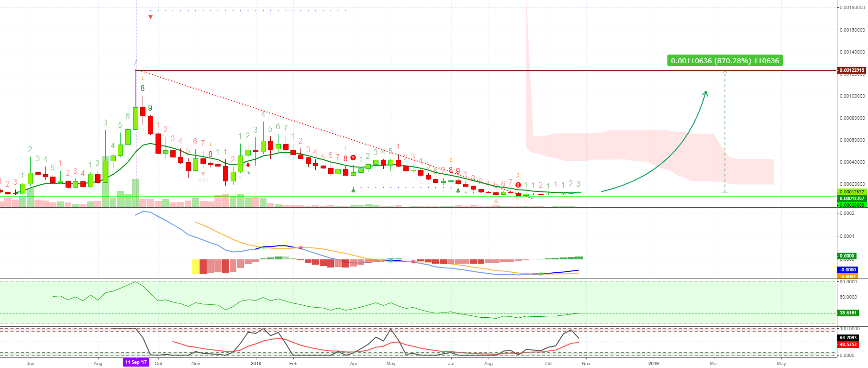The height and width of the screenshot is (368, 868).
Task: Click the 0.00008808 green price tag
Action: 852,205
